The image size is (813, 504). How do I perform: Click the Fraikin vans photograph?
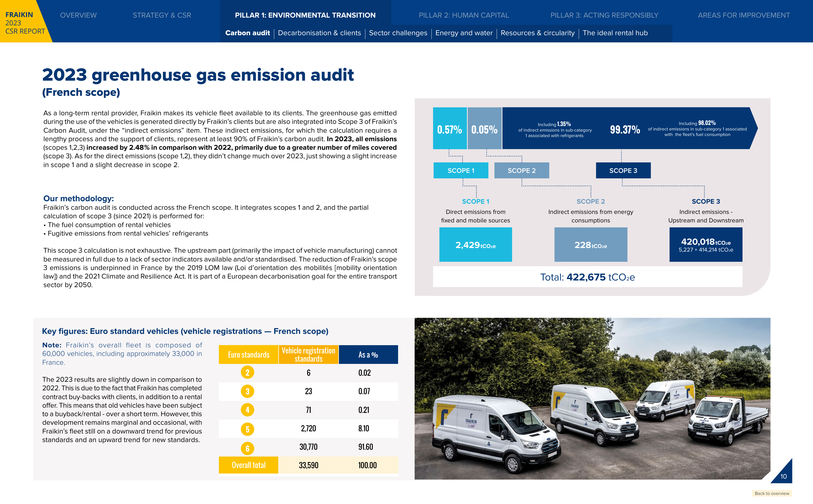(592, 399)
